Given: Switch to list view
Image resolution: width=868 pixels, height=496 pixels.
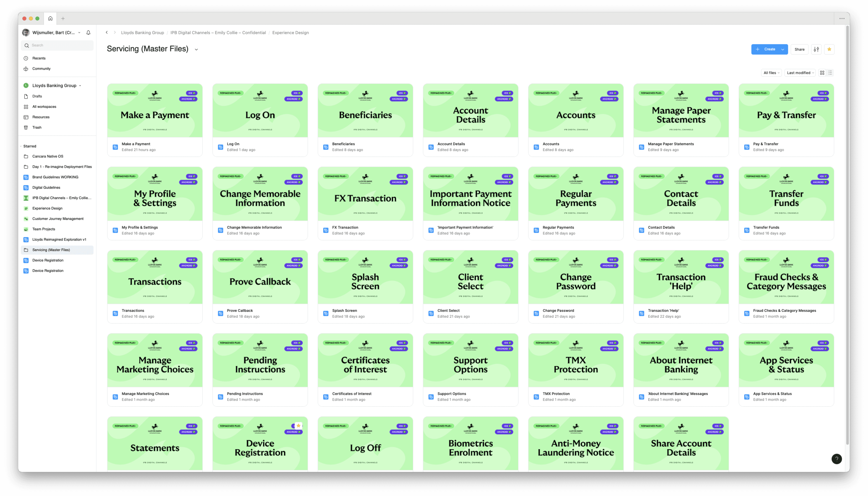Looking at the screenshot, I should coord(830,73).
